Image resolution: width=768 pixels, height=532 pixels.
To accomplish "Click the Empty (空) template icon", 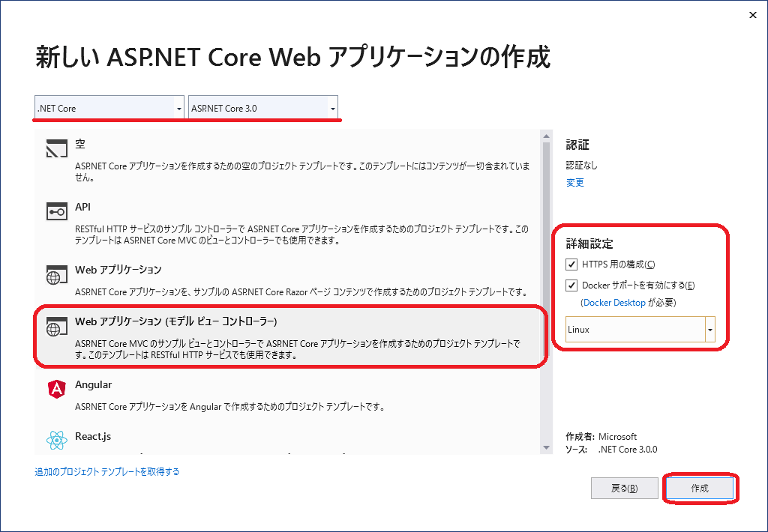I will point(57,150).
